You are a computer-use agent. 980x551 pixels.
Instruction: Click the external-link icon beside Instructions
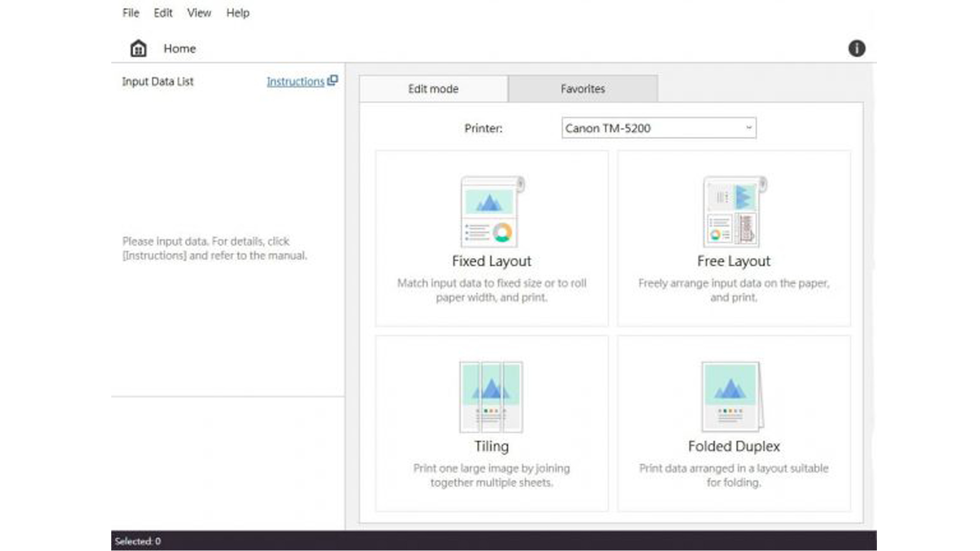point(333,81)
